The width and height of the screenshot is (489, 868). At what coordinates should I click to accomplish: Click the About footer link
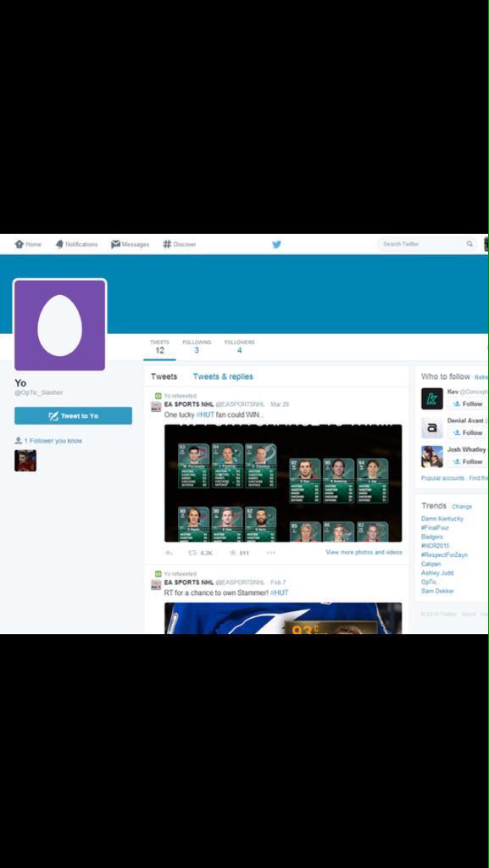point(469,614)
